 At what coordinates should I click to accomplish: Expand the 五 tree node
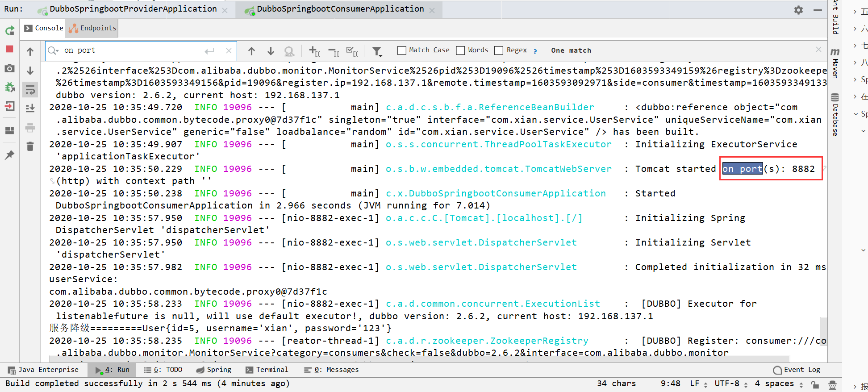point(855,12)
